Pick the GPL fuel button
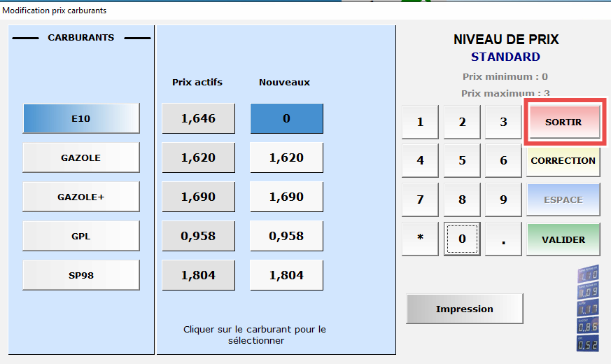Screen dimensions: 611x364 [x=81, y=236]
